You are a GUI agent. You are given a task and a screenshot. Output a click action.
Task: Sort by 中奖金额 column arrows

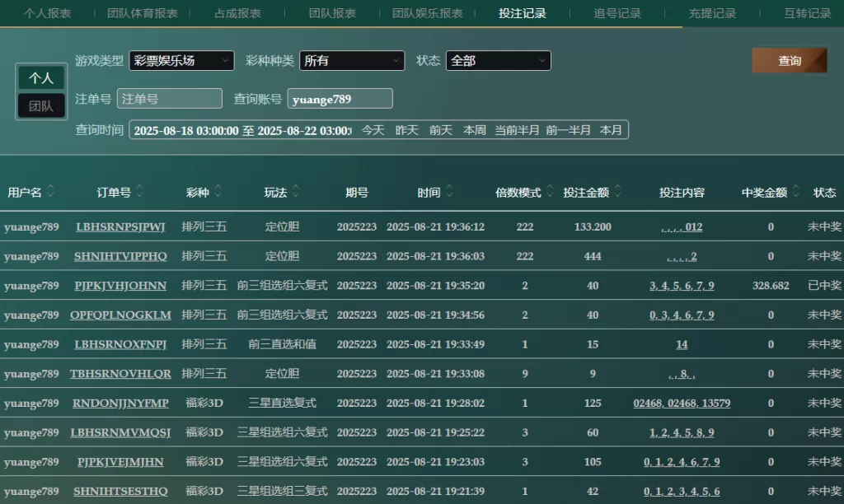point(795,191)
